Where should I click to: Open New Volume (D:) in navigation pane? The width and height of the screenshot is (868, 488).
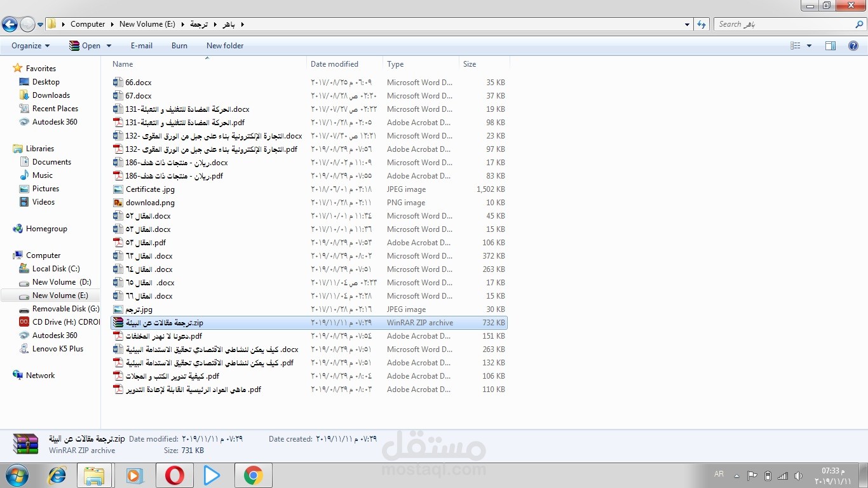point(62,282)
